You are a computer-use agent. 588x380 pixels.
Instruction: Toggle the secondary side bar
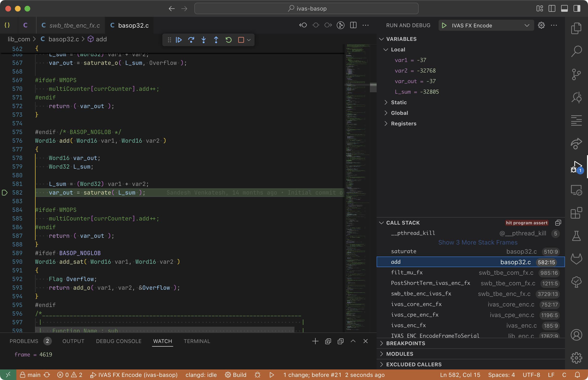pyautogui.click(x=577, y=8)
